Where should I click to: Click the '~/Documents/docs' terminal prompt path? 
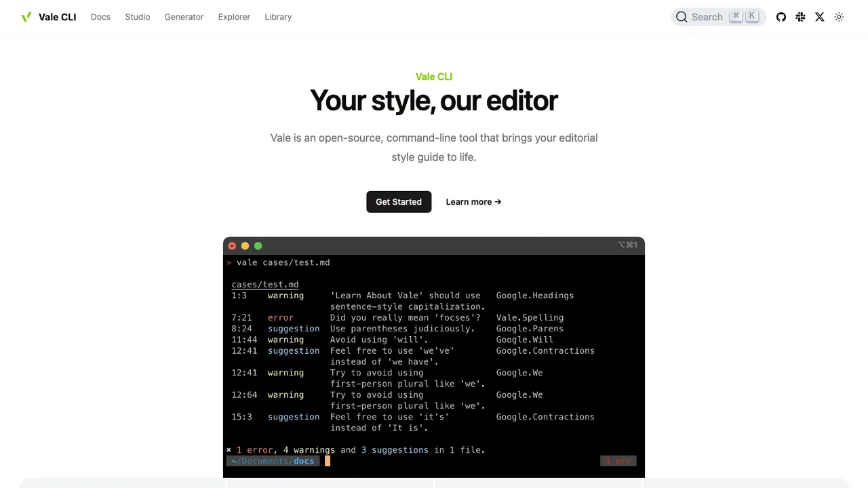273,461
